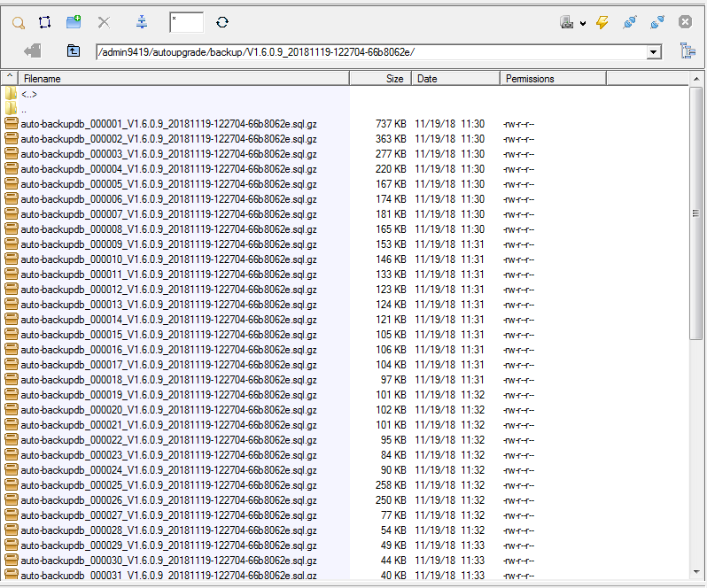The height and width of the screenshot is (588, 707).
Task: Click into the filter mask field
Action: point(187,22)
